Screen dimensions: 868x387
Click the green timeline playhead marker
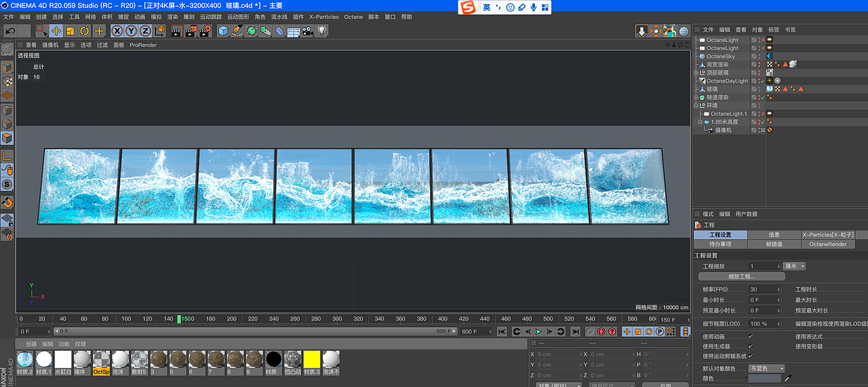pyautogui.click(x=179, y=319)
